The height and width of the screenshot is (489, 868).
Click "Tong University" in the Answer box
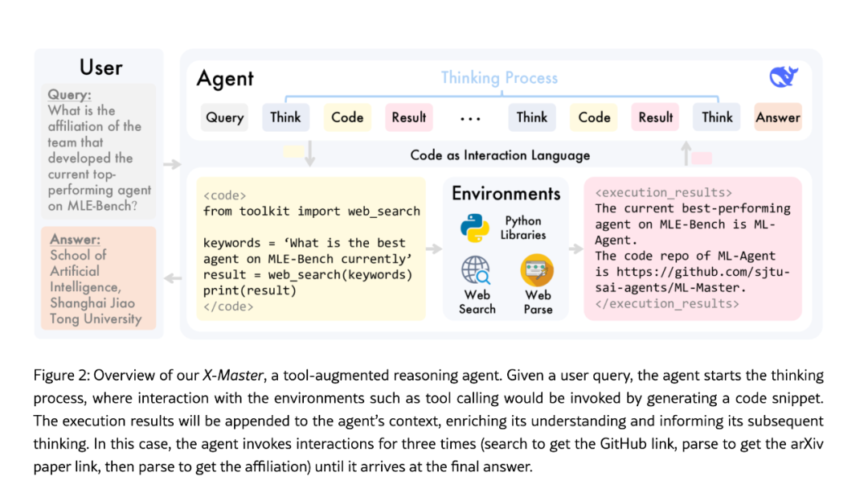(x=96, y=319)
